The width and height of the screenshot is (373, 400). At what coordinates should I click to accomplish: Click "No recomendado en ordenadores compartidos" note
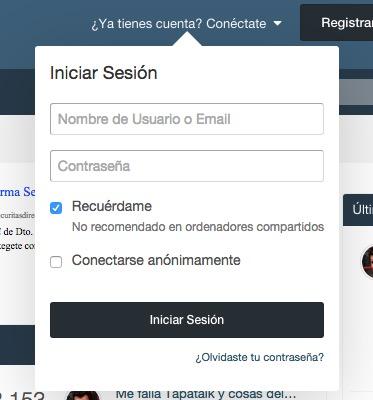click(x=198, y=227)
